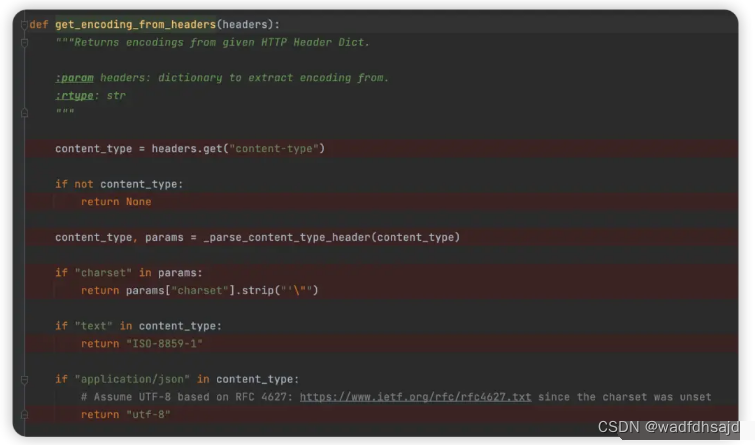Click the 'if "text" in content_type' line
The image size is (755, 445).
(x=138, y=326)
